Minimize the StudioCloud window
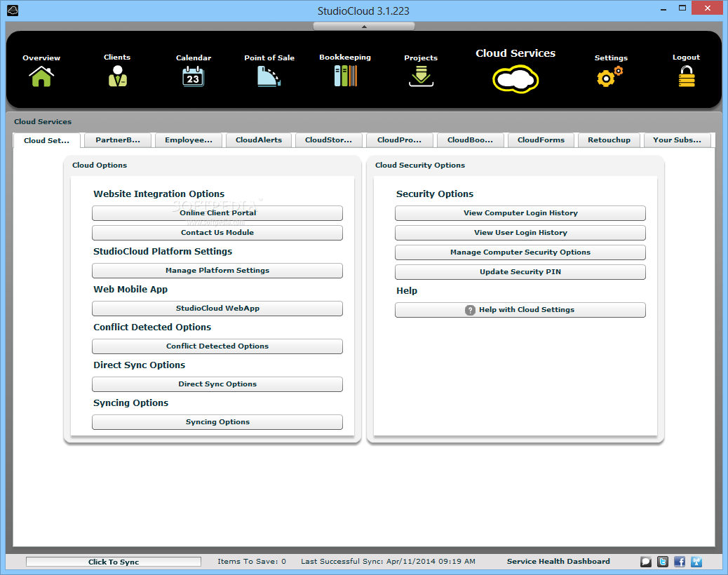This screenshot has width=728, height=575. [664, 8]
